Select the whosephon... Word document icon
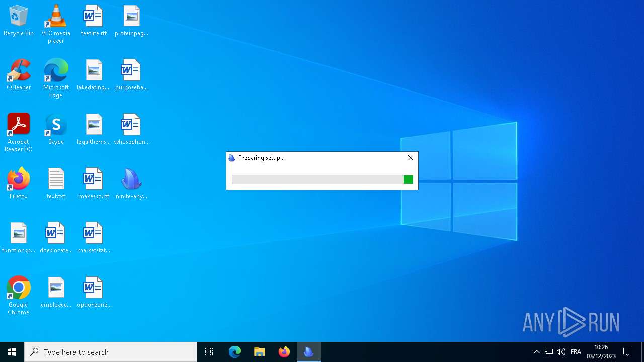Screen dimensions: 644x362 click(131, 130)
